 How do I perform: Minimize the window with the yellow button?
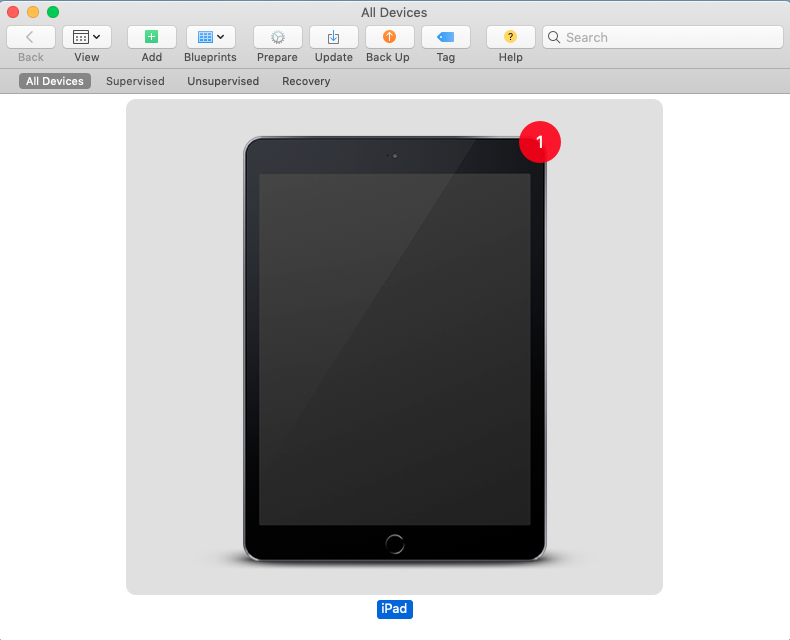tap(33, 12)
